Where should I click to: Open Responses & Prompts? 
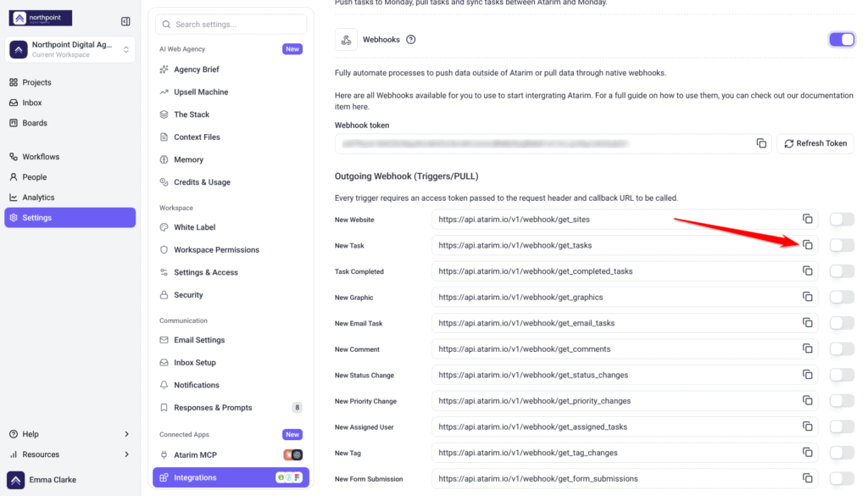[213, 408]
